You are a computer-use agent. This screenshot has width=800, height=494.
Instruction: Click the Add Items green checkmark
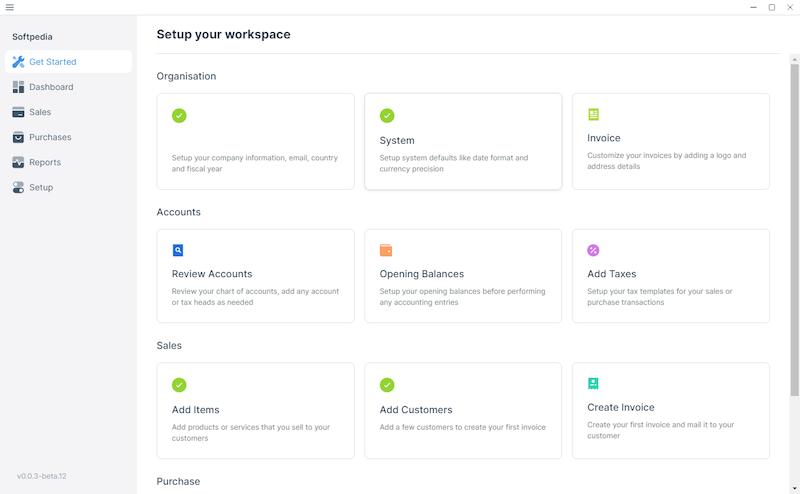pos(179,385)
